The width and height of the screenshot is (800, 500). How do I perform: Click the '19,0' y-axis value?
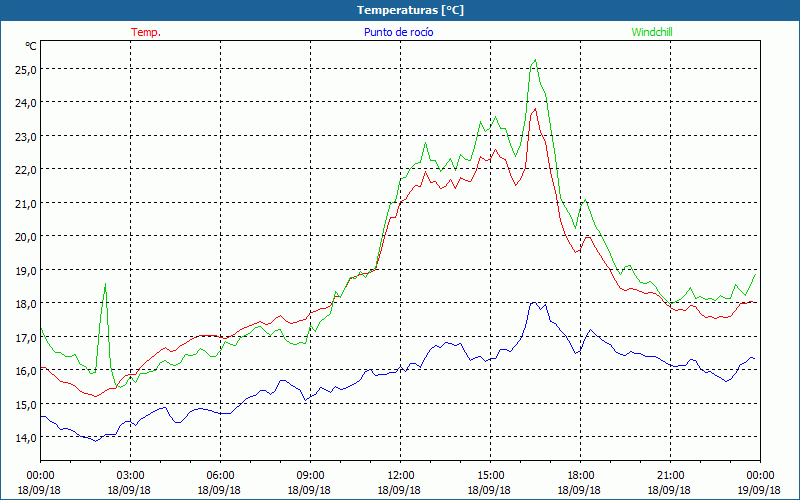(x=27, y=270)
